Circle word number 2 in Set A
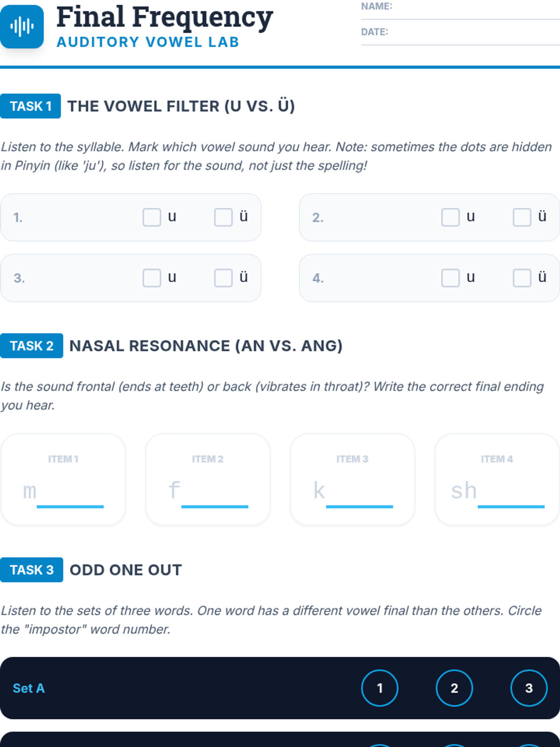This screenshot has height=747, width=560. point(454,688)
